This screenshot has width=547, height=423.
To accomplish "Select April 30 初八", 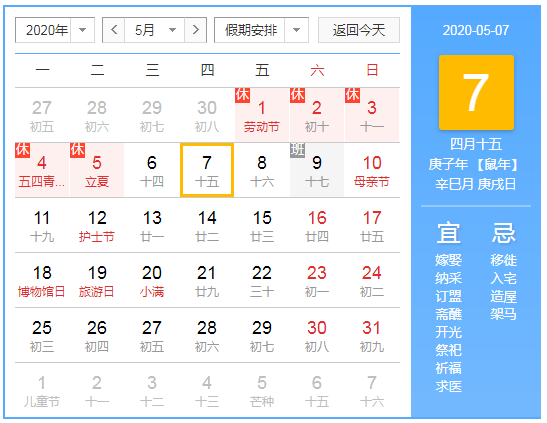I will [x=207, y=115].
